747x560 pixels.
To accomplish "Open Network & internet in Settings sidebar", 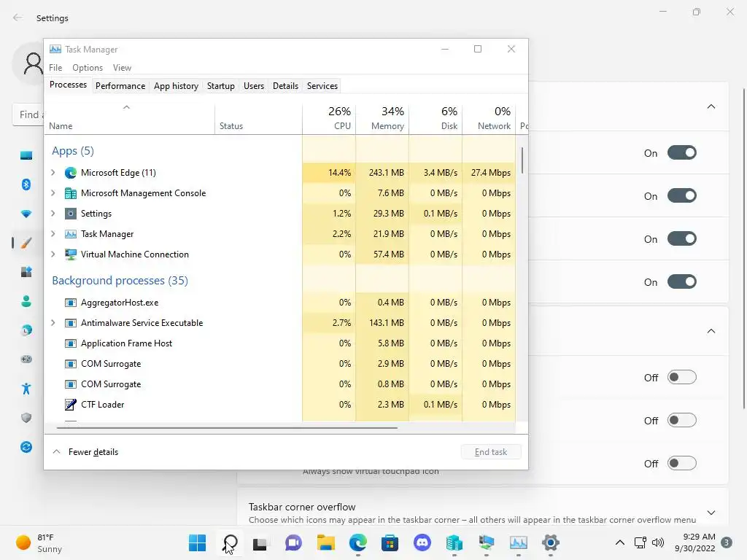I will pos(26,214).
